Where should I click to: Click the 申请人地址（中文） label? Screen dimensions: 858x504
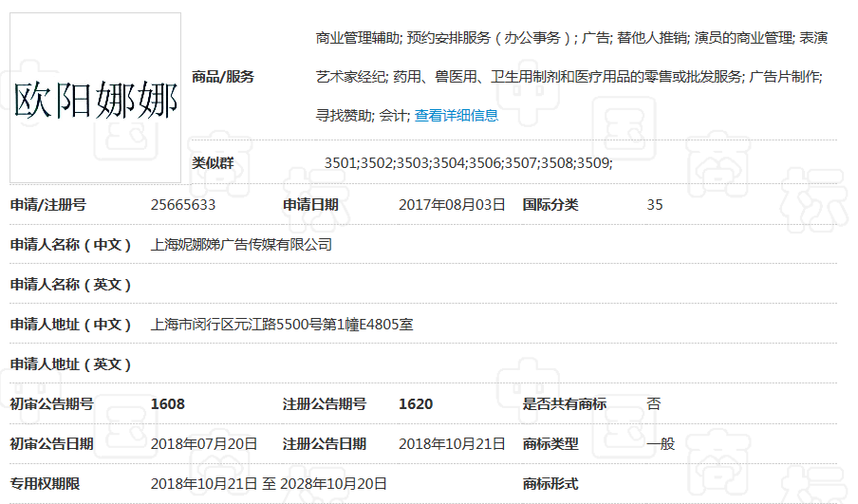70,325
